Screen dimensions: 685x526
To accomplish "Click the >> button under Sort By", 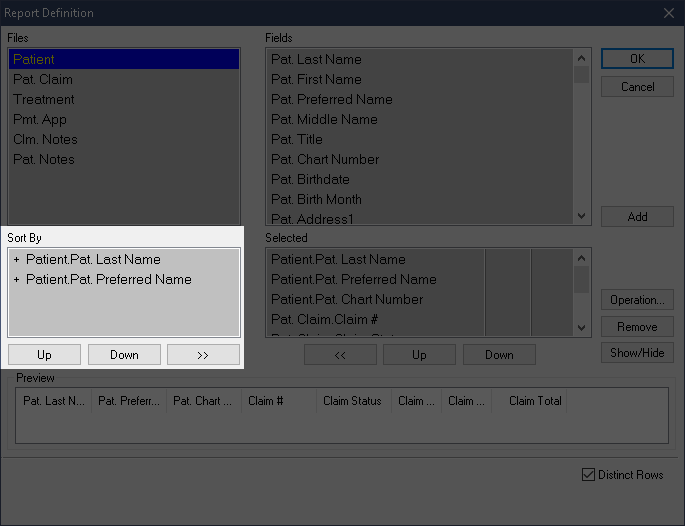I will [203, 355].
